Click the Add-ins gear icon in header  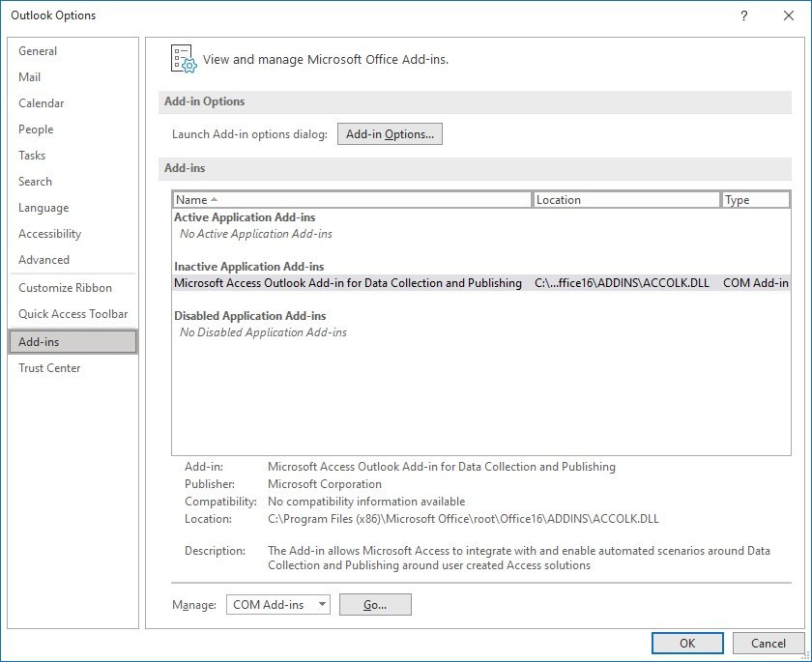point(184,59)
